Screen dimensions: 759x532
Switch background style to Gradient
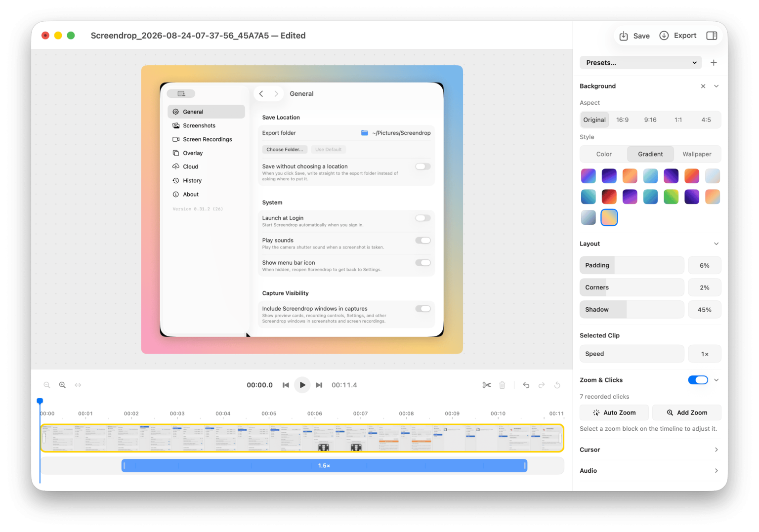[650, 154]
